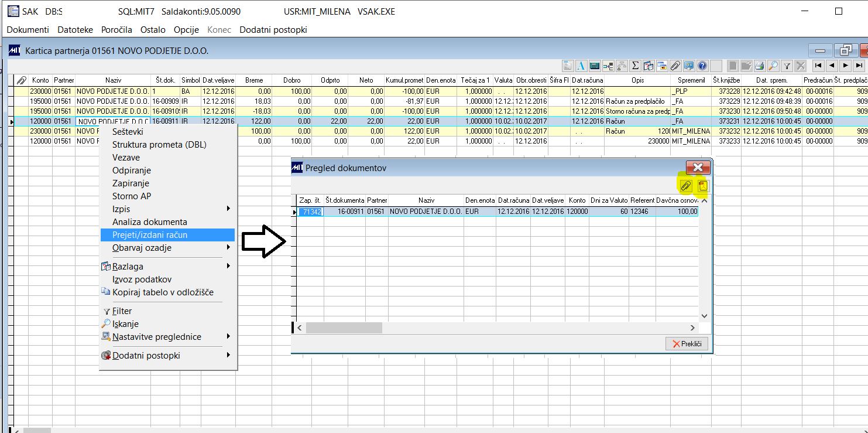This screenshot has height=433, width=868.
Task: Click the blue help question mark icon
Action: [x=702, y=66]
